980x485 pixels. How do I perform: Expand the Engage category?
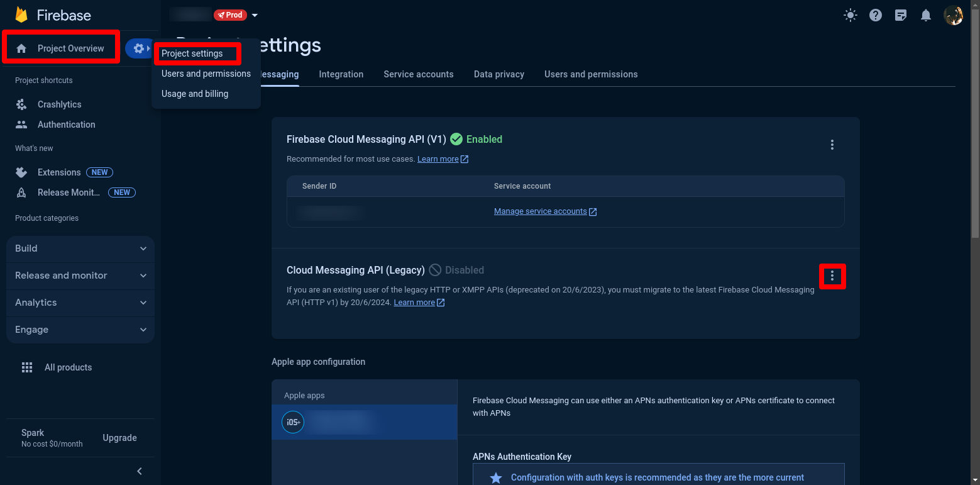pos(80,330)
